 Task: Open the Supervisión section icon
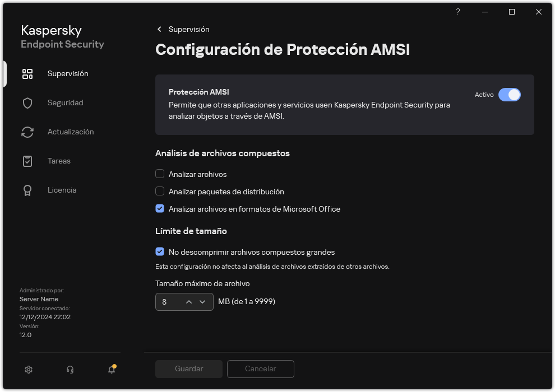pyautogui.click(x=27, y=73)
